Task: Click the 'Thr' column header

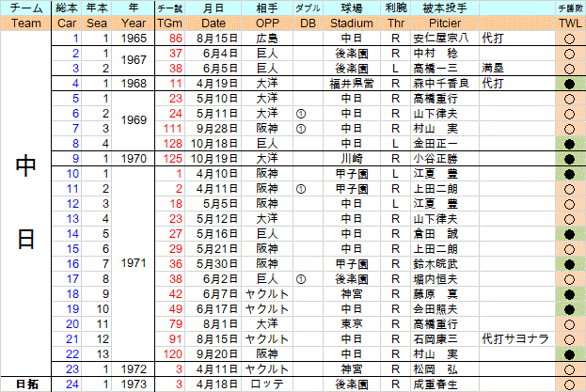Action: coord(396,24)
